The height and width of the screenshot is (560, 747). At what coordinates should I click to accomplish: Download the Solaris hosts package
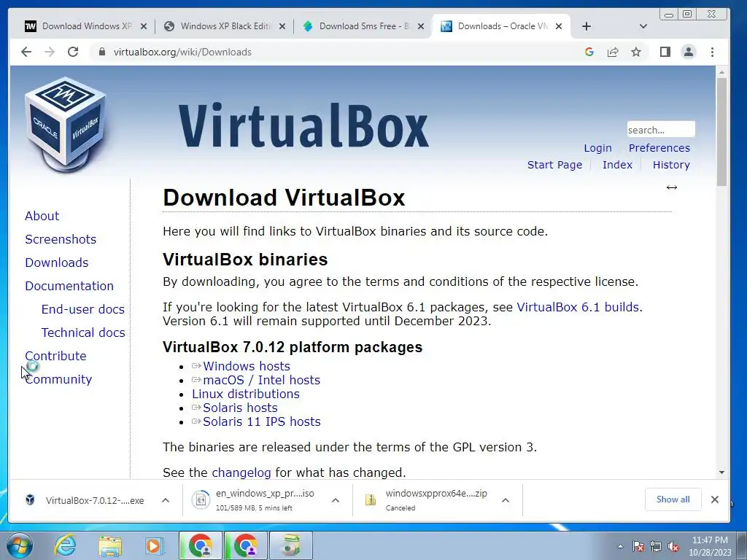(x=240, y=408)
